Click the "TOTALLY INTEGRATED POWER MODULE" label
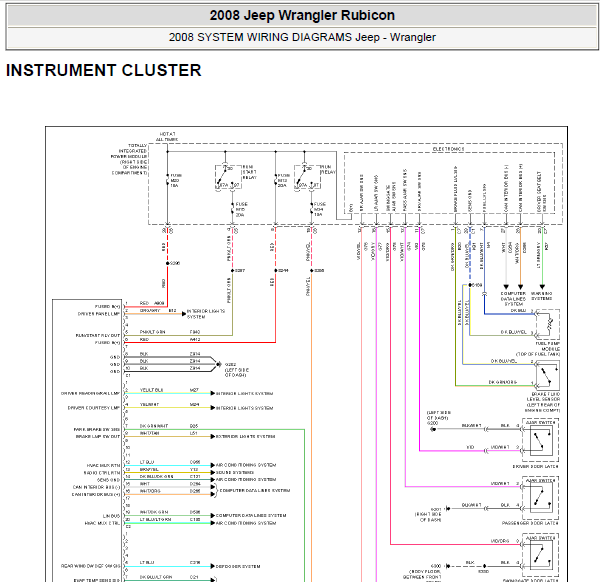The height and width of the screenshot is (582, 600). 129,159
